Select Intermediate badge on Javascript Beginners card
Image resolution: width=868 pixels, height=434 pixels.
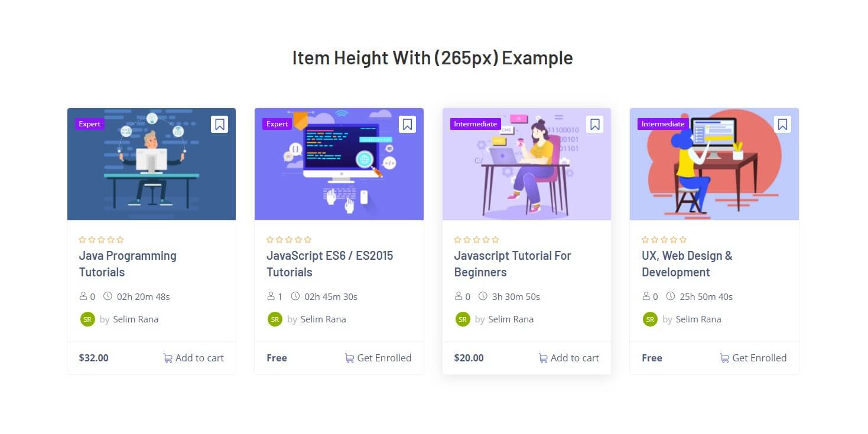click(x=476, y=124)
